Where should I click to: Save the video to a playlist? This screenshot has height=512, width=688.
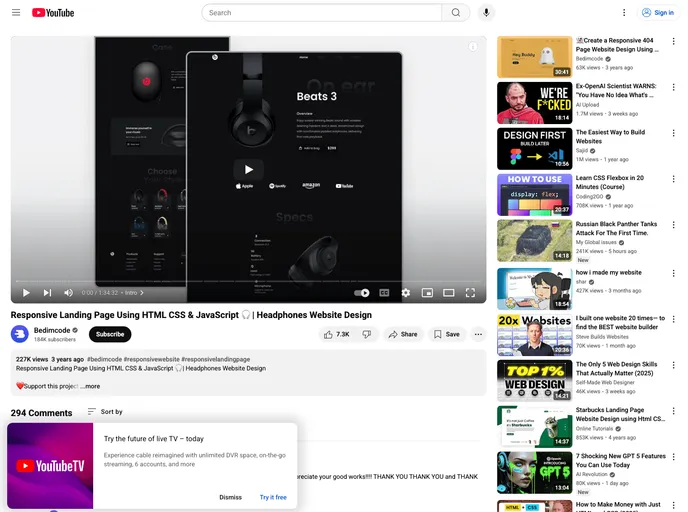tap(447, 334)
